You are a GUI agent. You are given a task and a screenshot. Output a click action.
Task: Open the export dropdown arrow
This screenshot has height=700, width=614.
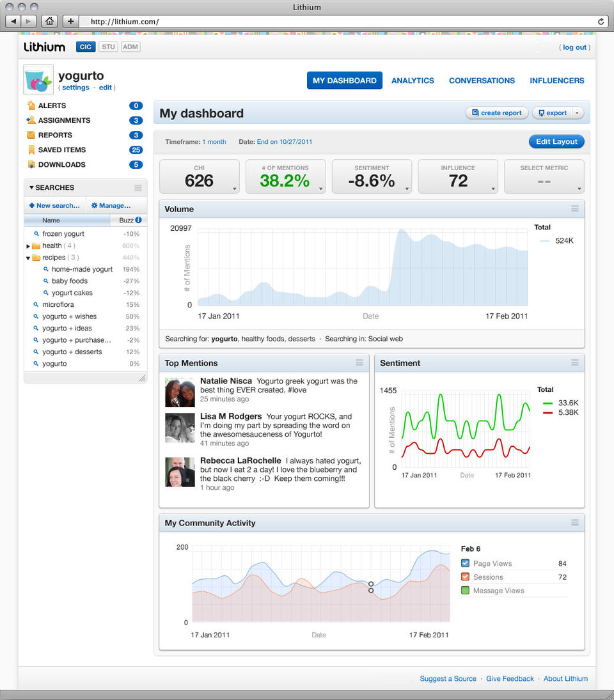point(577,113)
